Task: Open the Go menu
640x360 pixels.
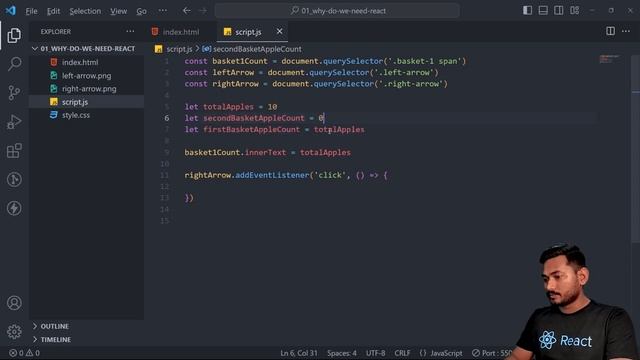Action: pyautogui.click(x=141, y=11)
